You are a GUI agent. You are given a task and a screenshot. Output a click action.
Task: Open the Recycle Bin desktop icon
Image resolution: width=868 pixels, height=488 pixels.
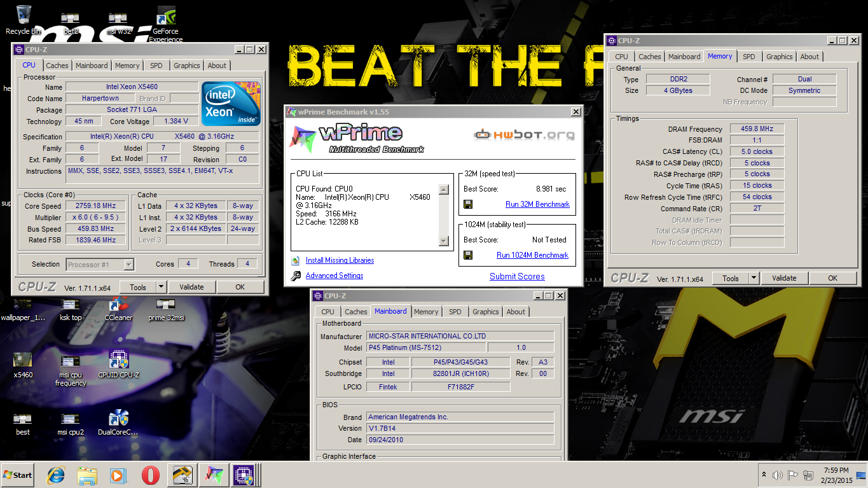pyautogui.click(x=24, y=20)
